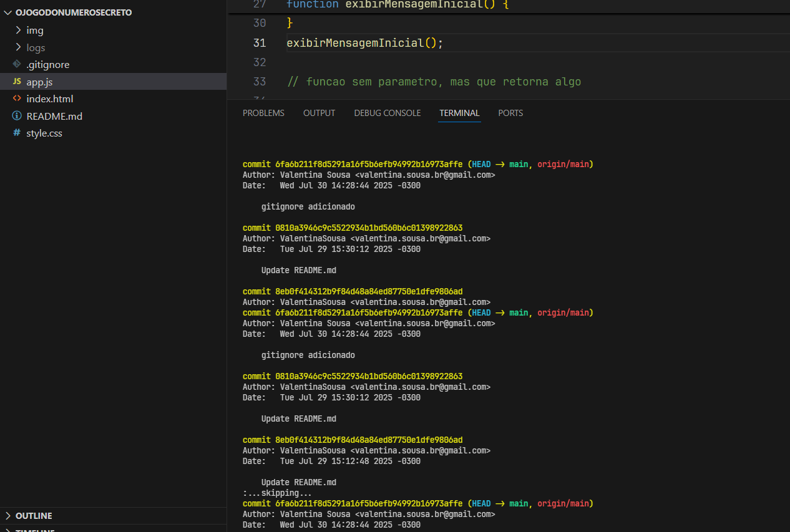The image size is (790, 532).
Task: Switch to the PROBLEMS panel tab
Action: point(263,113)
